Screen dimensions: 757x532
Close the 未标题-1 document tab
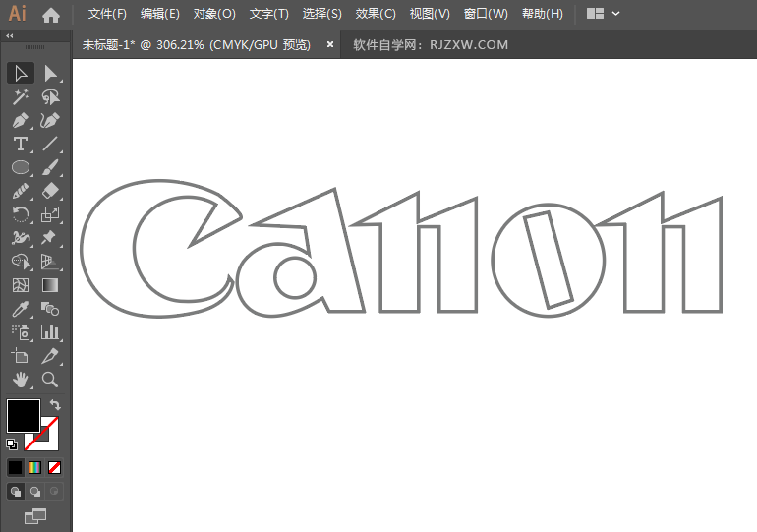coord(329,44)
